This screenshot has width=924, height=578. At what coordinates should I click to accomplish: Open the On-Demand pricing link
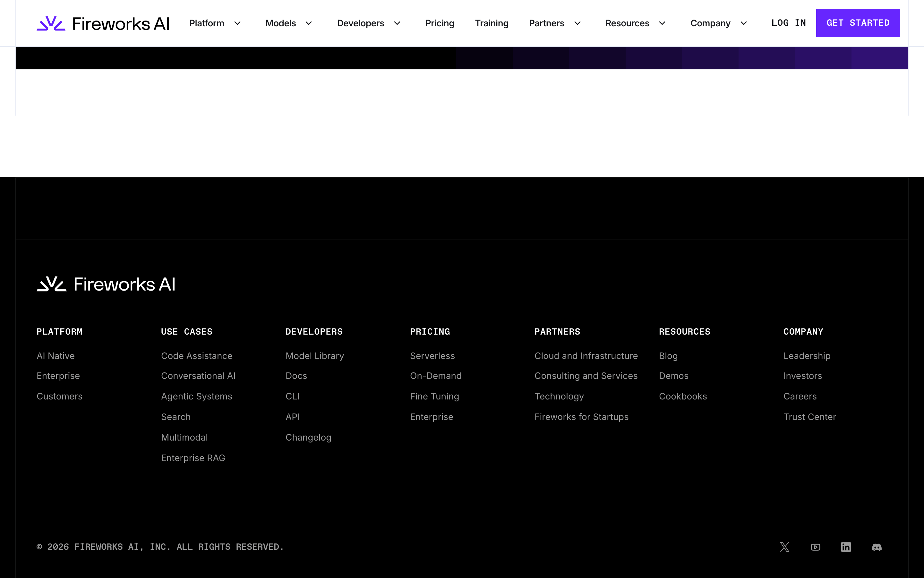(436, 376)
